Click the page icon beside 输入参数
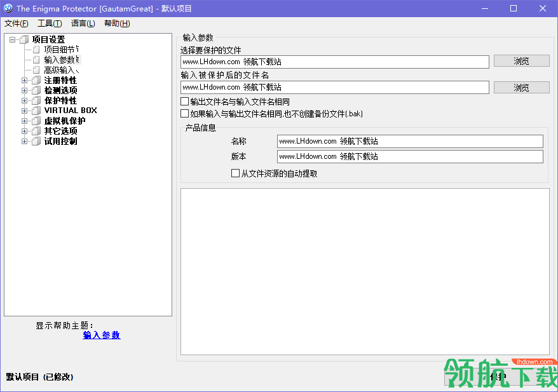Image resolution: width=558 pixels, height=392 pixels. click(x=36, y=60)
